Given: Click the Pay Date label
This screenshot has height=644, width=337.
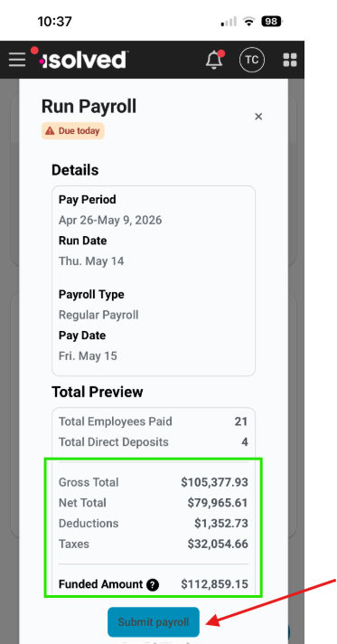Looking at the screenshot, I should point(82,336).
